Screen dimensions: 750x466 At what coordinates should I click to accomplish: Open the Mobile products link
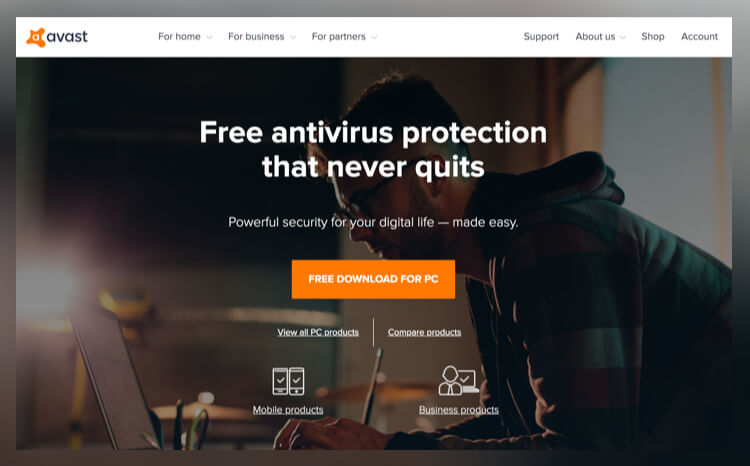(x=288, y=410)
